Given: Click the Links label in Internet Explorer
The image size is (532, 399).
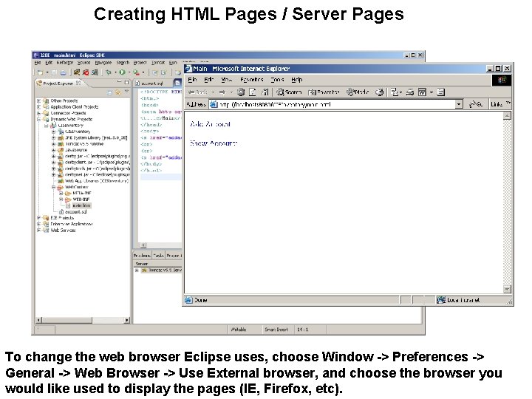Looking at the screenshot, I should [497, 104].
